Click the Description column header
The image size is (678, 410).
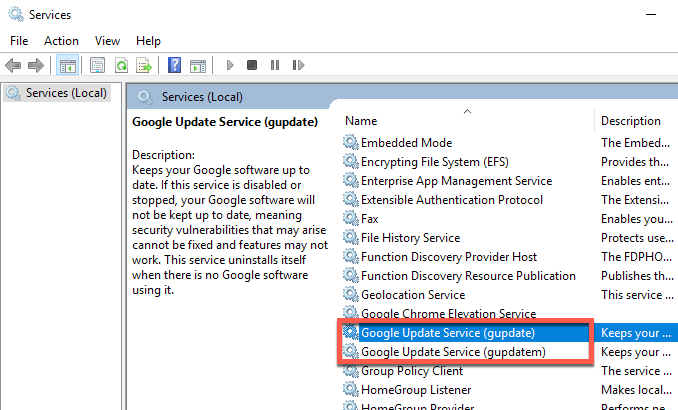630,121
